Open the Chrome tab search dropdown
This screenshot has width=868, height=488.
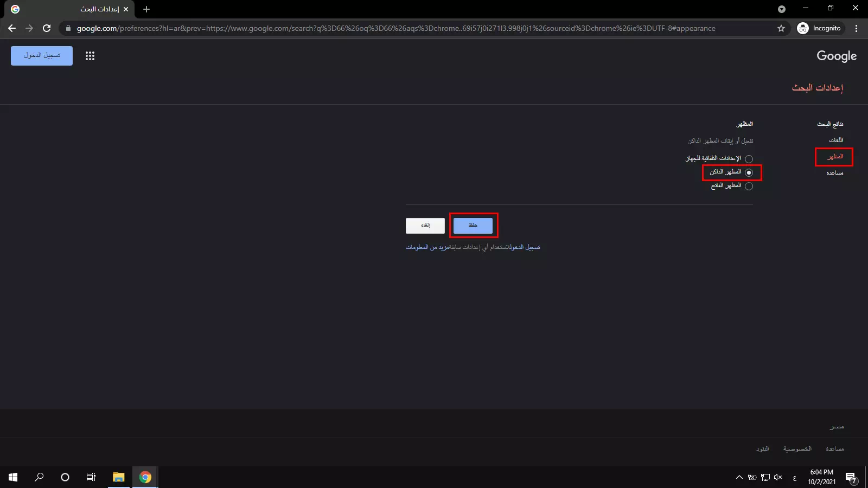781,9
